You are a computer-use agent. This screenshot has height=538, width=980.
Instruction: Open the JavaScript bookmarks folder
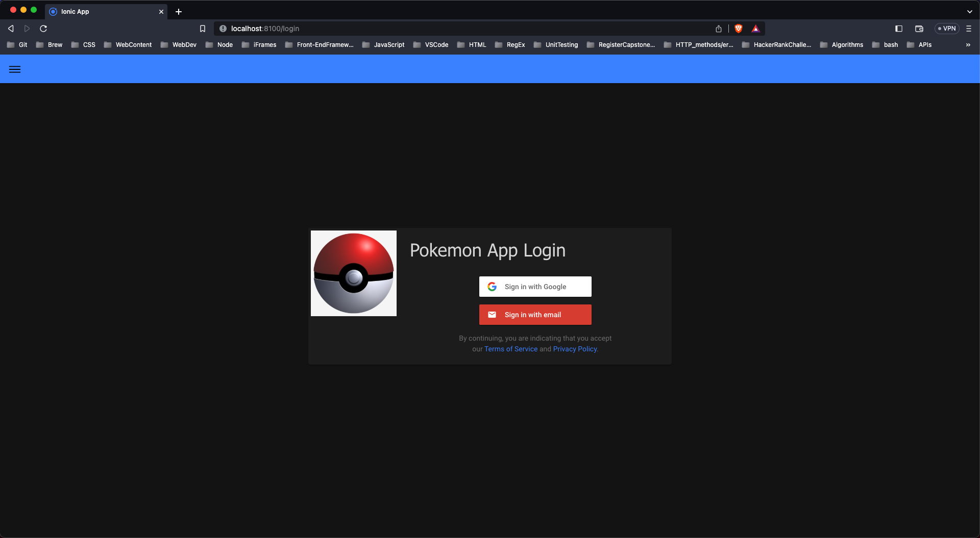tap(384, 45)
